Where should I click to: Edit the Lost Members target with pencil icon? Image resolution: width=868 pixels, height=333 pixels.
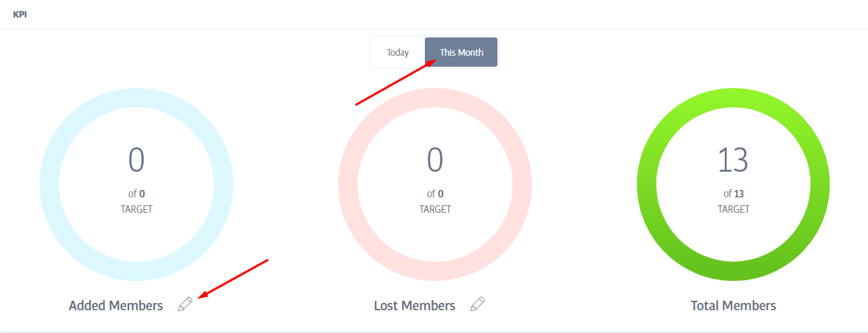(x=477, y=304)
